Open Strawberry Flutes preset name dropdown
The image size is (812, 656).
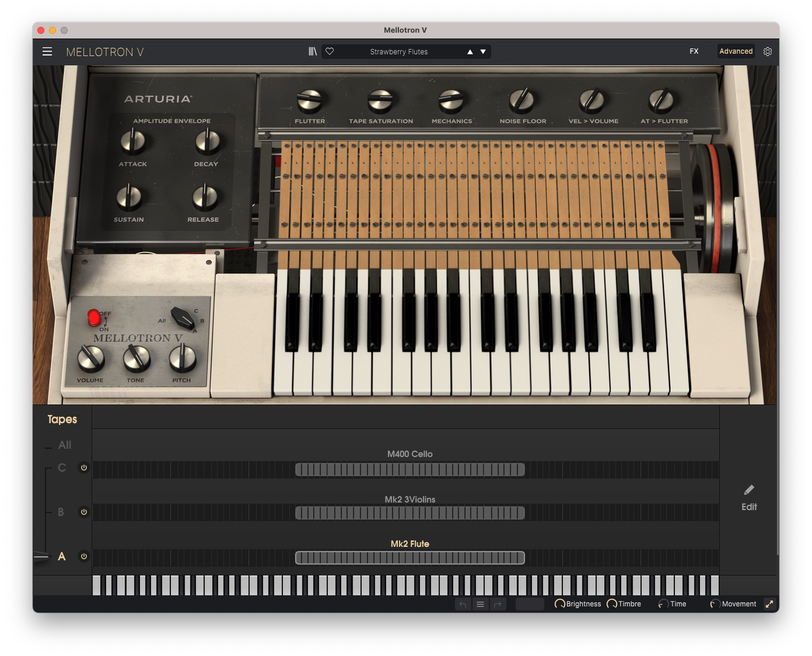(399, 52)
